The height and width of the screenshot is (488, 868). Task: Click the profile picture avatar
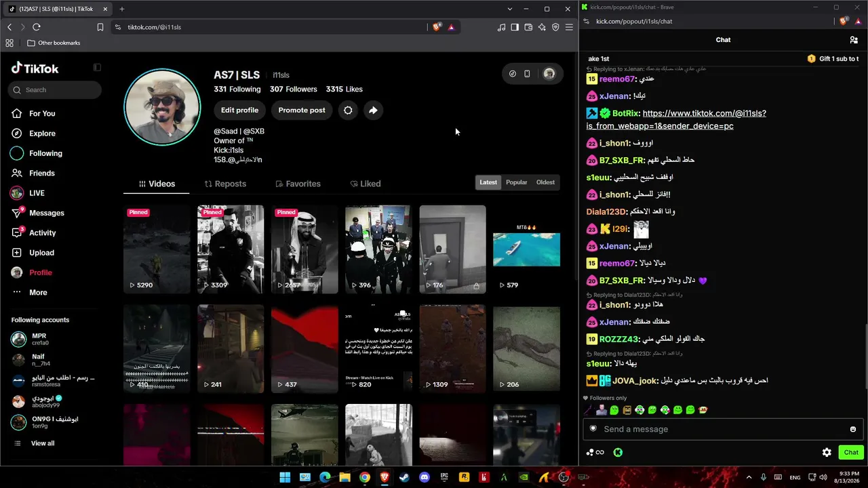(x=162, y=107)
